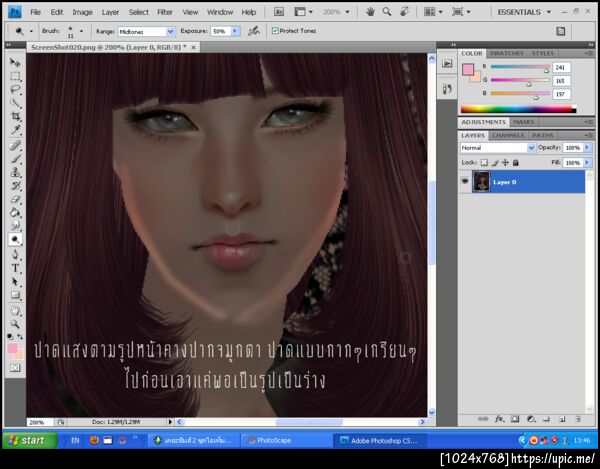
Task: Select the Lasso tool
Action: tap(15, 90)
